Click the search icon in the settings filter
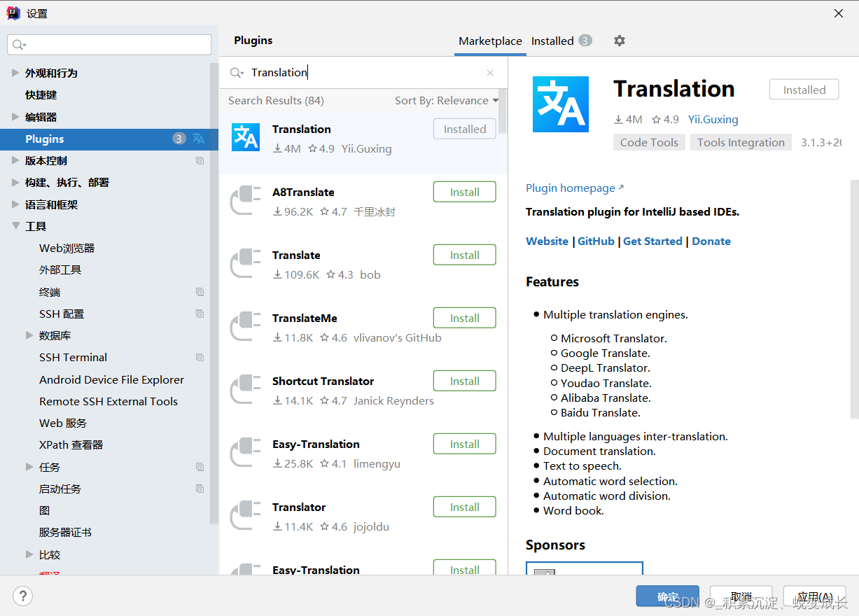Image resolution: width=859 pixels, height=616 pixels. (19, 45)
